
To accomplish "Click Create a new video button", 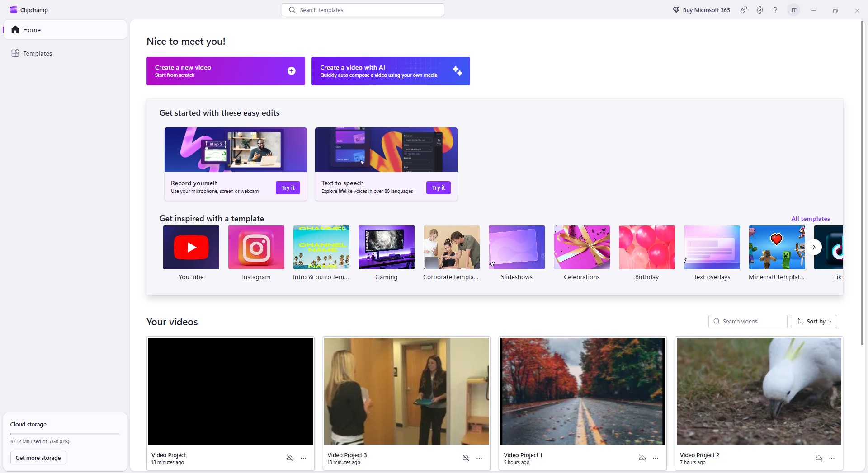I will [x=226, y=71].
